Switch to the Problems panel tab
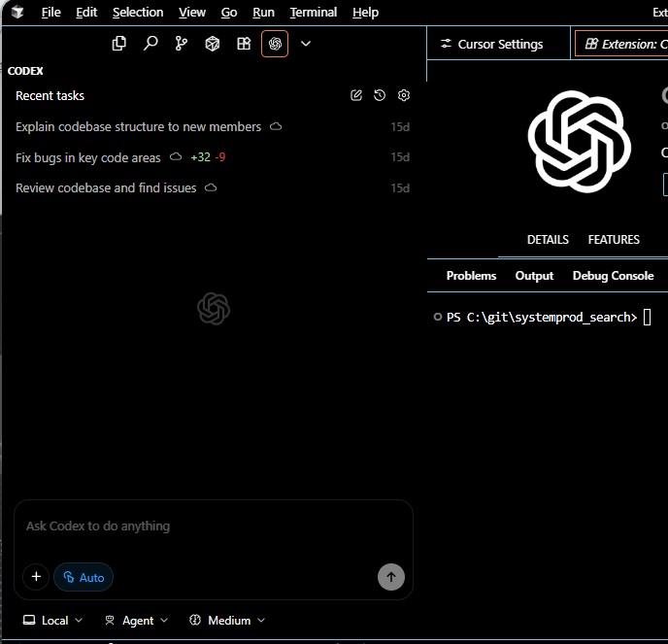This screenshot has height=644, width=668. click(471, 276)
